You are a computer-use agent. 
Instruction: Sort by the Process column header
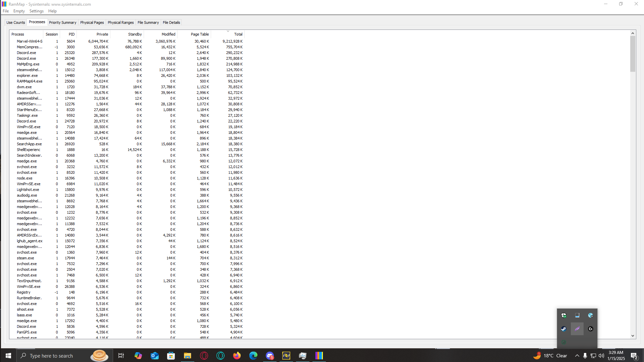point(26,34)
